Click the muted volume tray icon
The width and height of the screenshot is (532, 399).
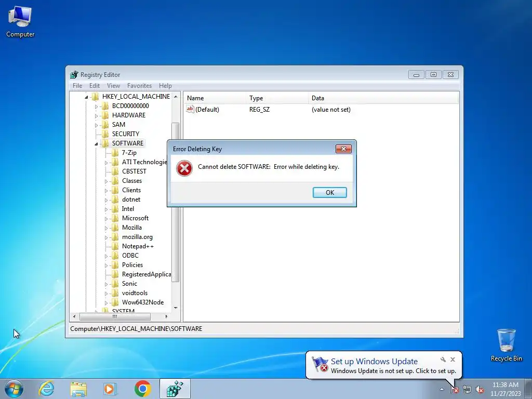(x=480, y=390)
